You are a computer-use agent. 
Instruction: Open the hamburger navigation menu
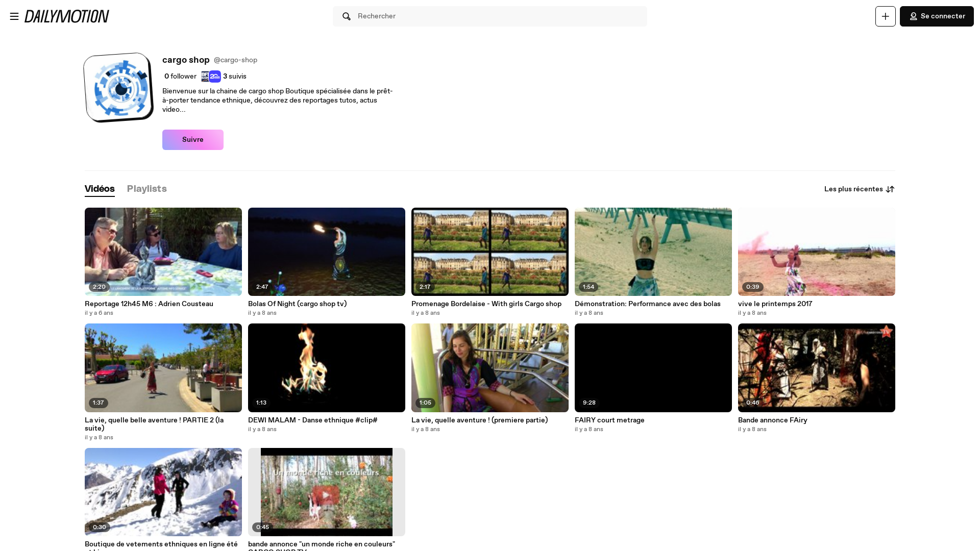(14, 16)
